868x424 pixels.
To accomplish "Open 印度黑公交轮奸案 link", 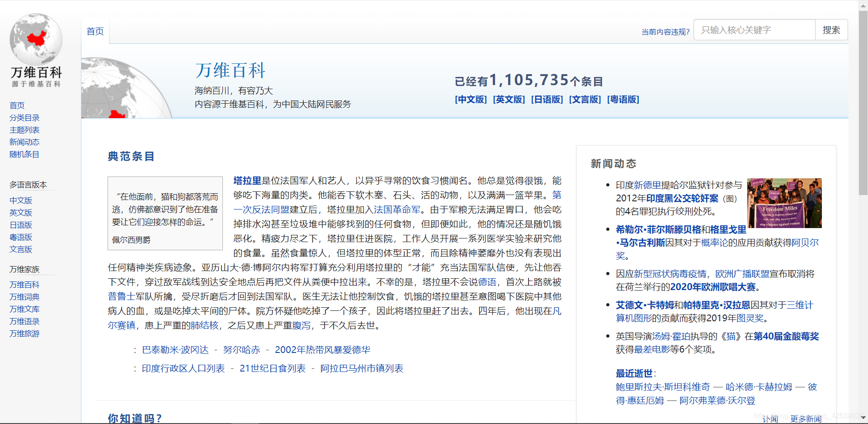I will pos(682,198).
